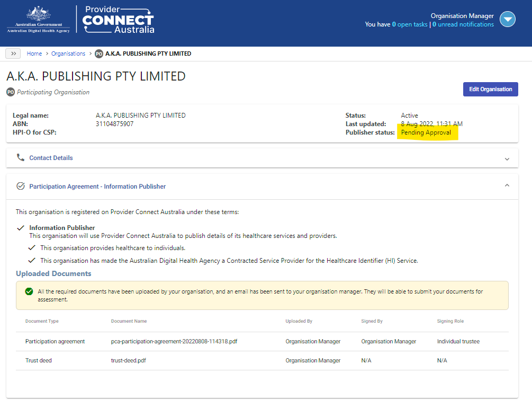Viewport: 532px width, 417px height.
Task: Select the highlighted Pending Approval status
Action: [427, 132]
